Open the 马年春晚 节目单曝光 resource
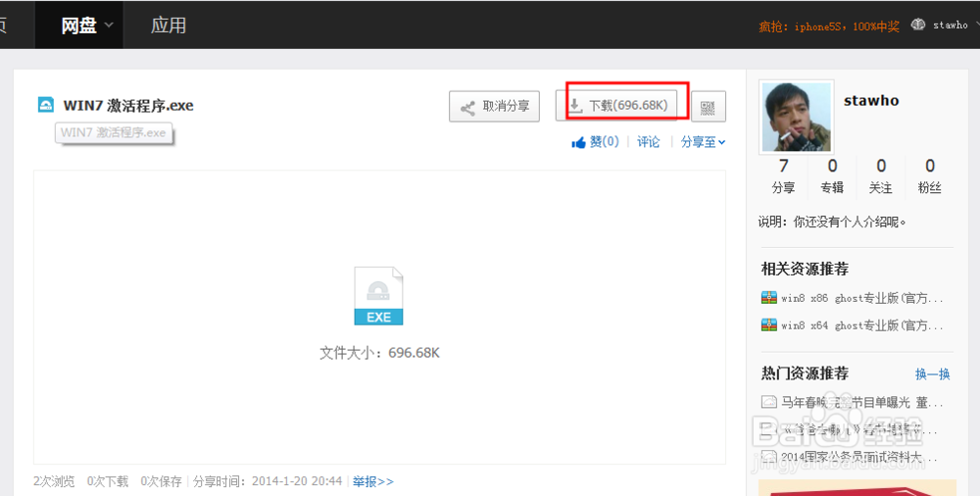The height and width of the screenshot is (496, 980). pyautogui.click(x=861, y=402)
